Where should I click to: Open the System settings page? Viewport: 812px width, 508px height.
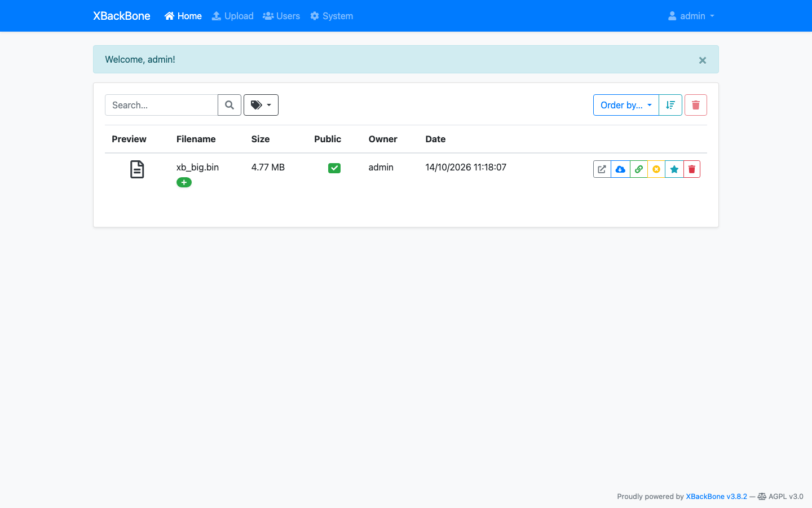click(x=332, y=16)
